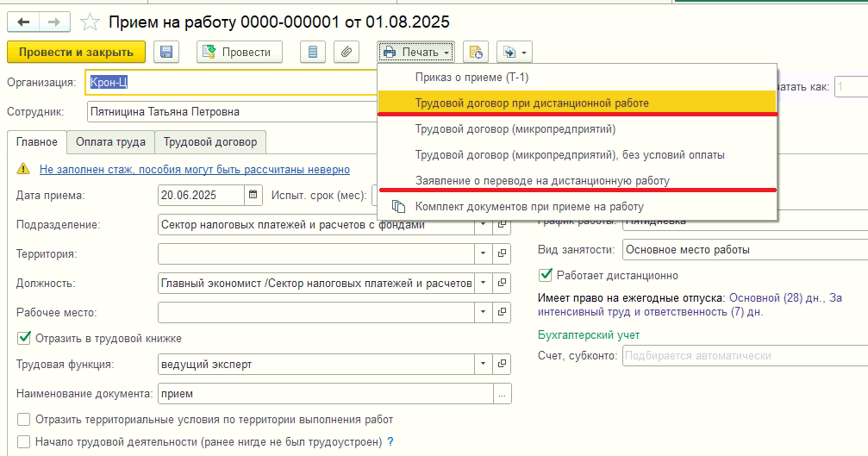
Task: Expand the Должность dropdown list
Action: coord(484,283)
